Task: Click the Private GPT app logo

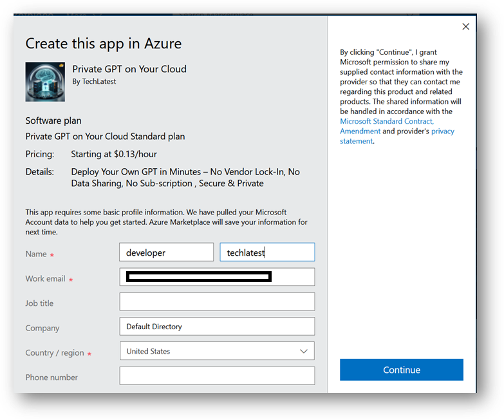Action: click(45, 82)
